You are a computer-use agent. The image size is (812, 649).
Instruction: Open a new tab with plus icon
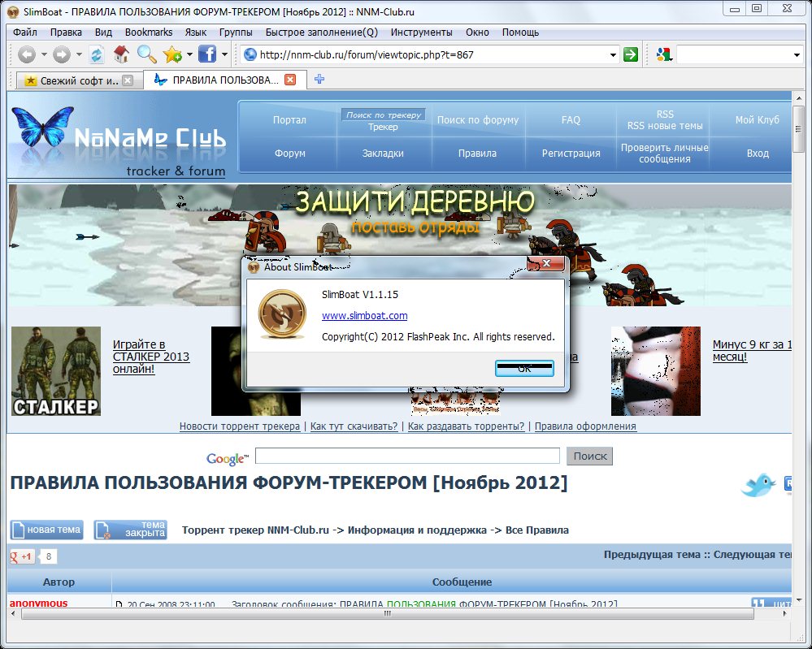pos(319,79)
